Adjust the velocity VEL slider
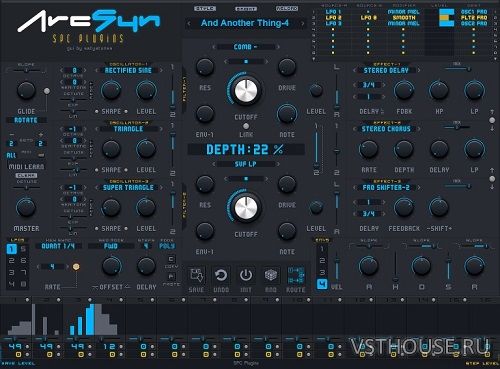The width and height of the screenshot is (500, 369). point(337,265)
